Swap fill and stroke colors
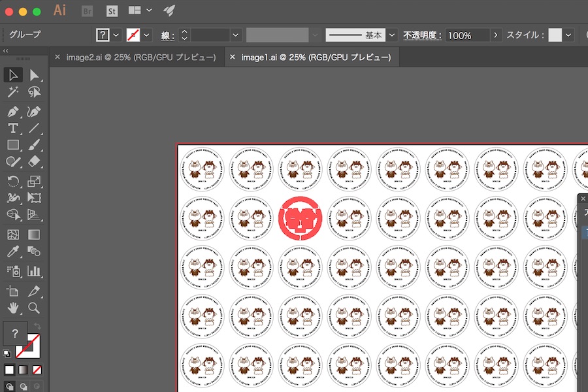Image resolution: width=588 pixels, height=392 pixels. pyautogui.click(x=37, y=325)
